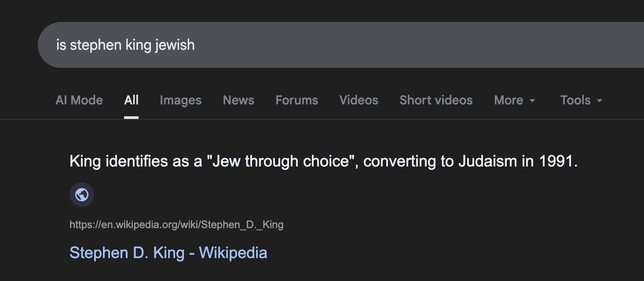Show Forums search results
644x281 pixels.
pyautogui.click(x=296, y=100)
